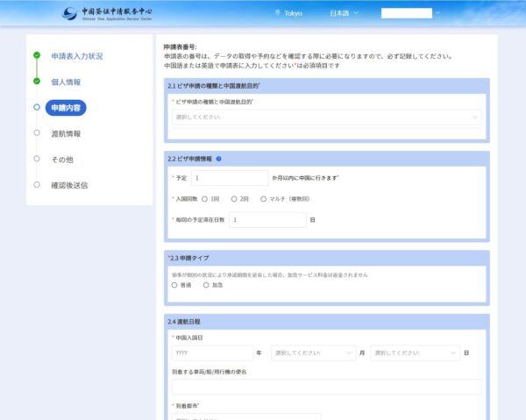Click the green check icon for 個人情報

(x=37, y=82)
